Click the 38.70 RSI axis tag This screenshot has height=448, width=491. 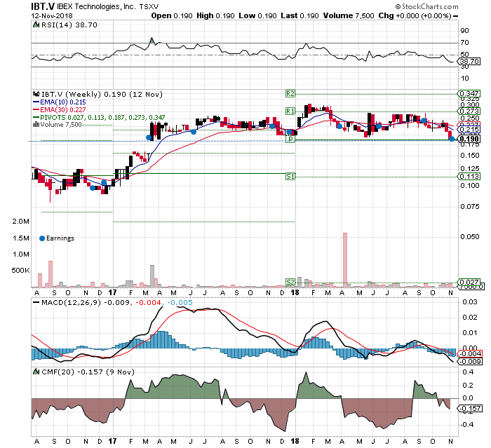click(469, 62)
